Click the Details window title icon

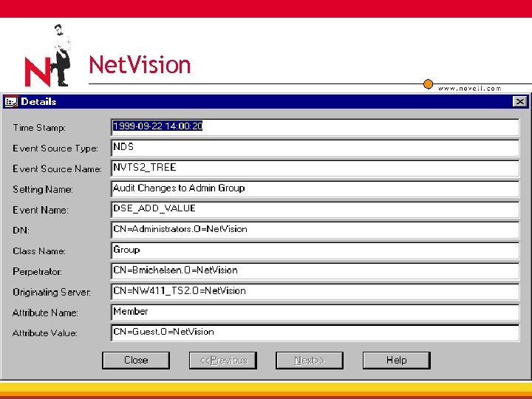[x=11, y=102]
